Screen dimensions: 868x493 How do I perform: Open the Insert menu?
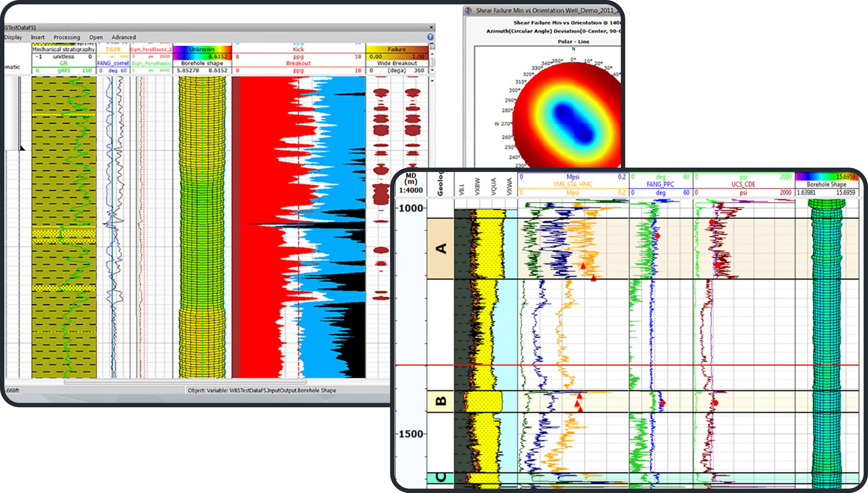point(38,37)
